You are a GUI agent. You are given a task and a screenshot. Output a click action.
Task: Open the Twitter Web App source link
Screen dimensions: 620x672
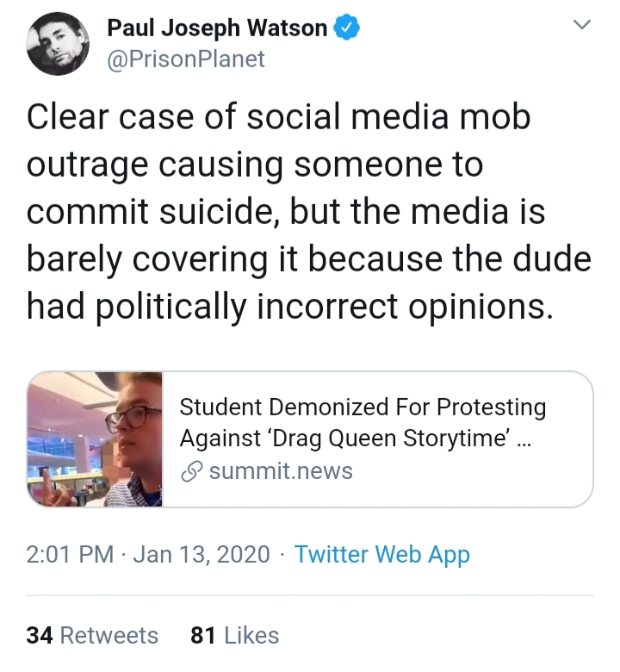click(x=382, y=555)
